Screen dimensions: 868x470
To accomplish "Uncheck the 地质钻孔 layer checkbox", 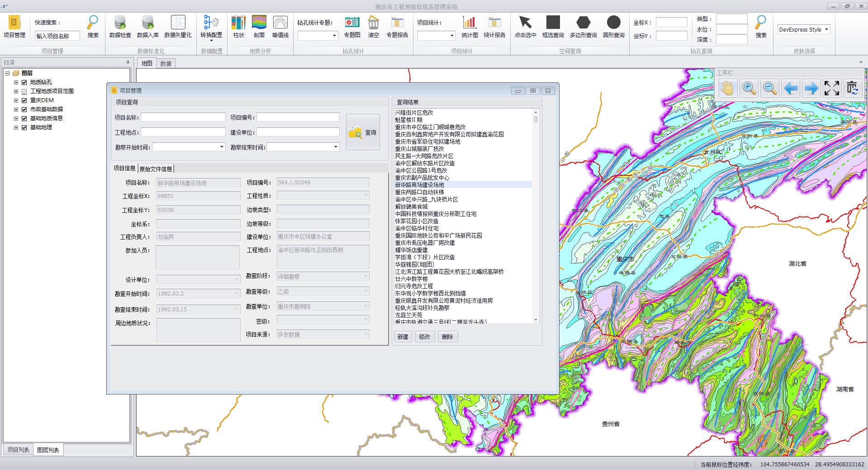I will pyautogui.click(x=24, y=82).
